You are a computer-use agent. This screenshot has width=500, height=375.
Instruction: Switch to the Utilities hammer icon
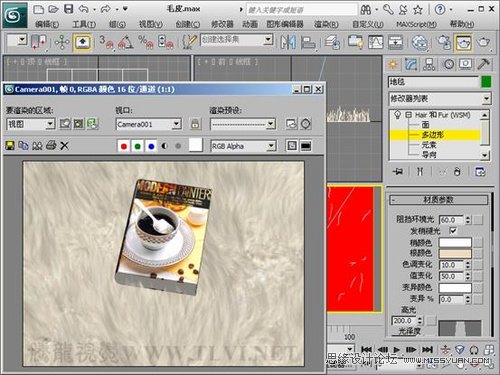[483, 64]
